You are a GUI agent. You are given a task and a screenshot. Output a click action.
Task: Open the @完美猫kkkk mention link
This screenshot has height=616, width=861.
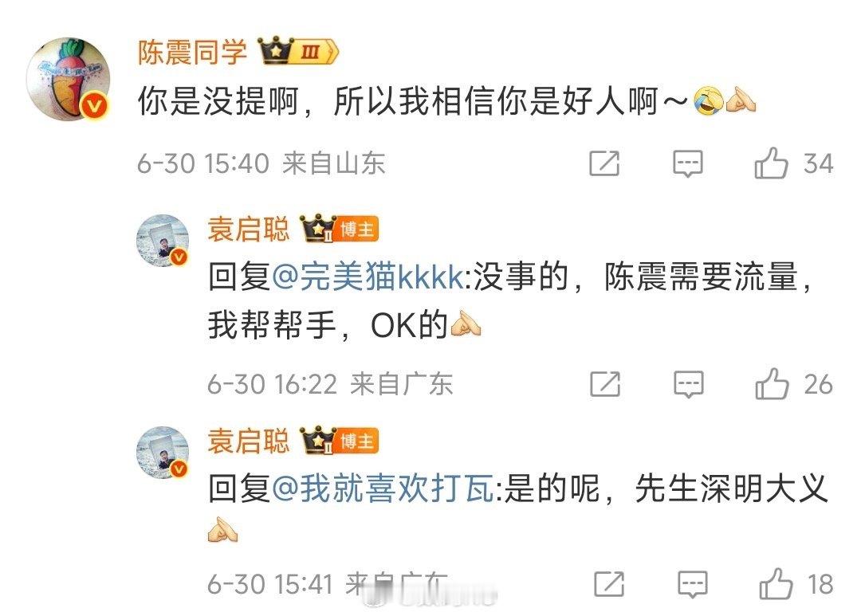tap(368, 277)
